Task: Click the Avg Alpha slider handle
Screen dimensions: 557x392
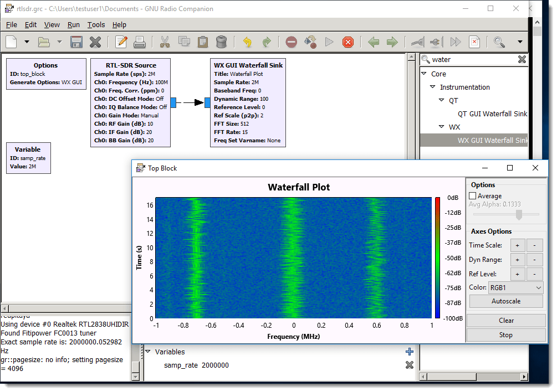Action: point(519,214)
